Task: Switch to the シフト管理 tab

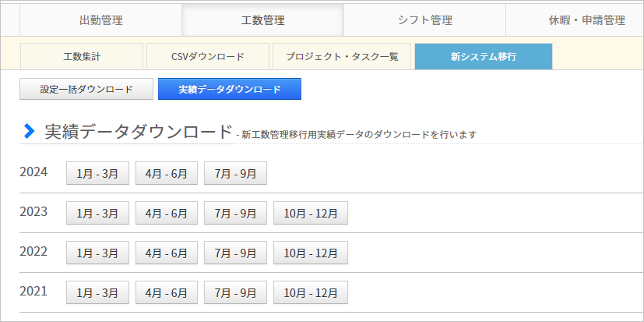Action: click(x=424, y=20)
